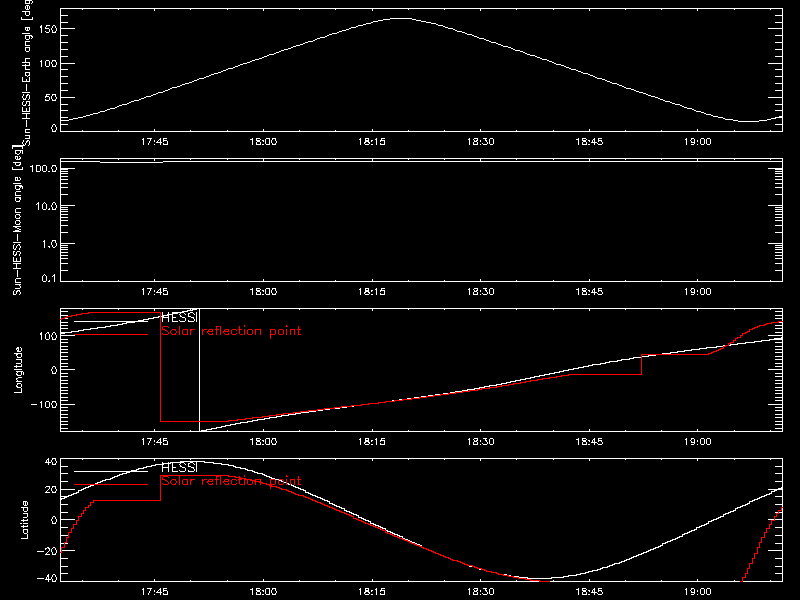Click Solar reflection point legend in Latitude plot

tap(231, 481)
